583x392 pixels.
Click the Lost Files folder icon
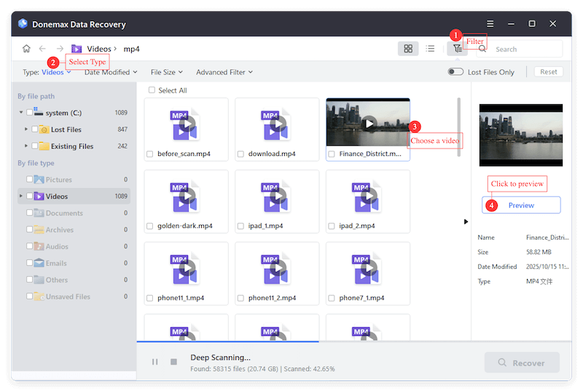click(44, 130)
